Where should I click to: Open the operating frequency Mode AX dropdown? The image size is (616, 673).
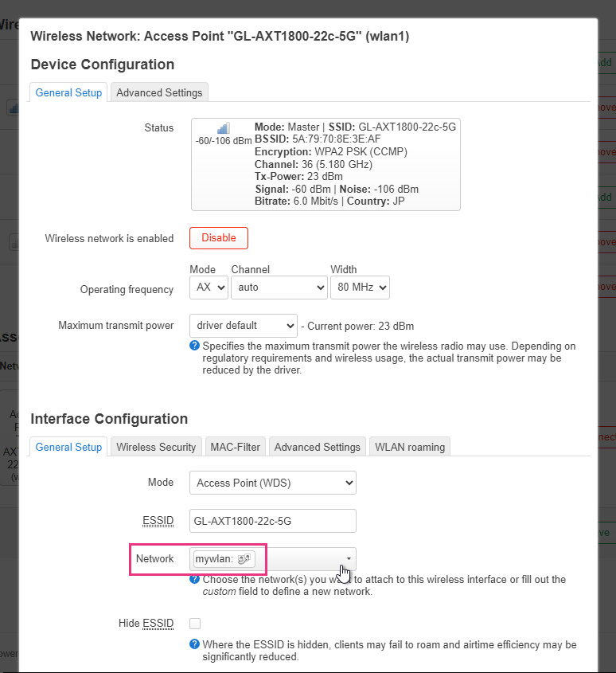tap(209, 288)
